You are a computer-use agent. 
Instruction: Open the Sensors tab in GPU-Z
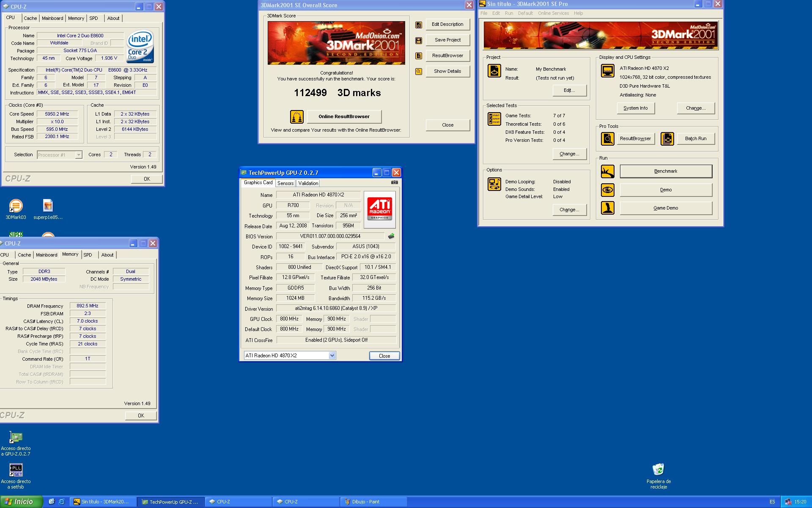(x=285, y=183)
